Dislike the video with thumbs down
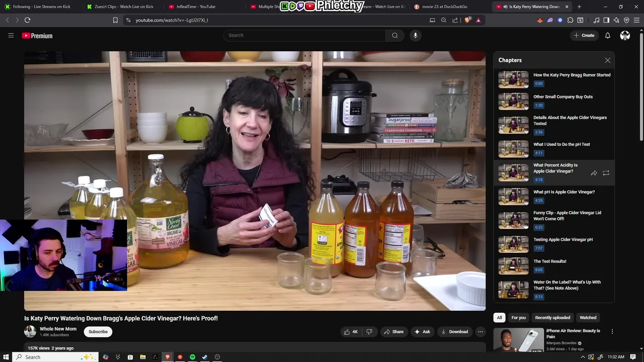The height and width of the screenshot is (362, 644). (x=369, y=332)
